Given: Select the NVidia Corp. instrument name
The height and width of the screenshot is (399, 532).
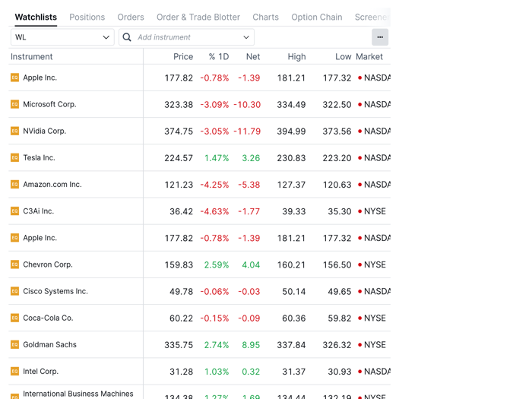Looking at the screenshot, I should (x=44, y=131).
